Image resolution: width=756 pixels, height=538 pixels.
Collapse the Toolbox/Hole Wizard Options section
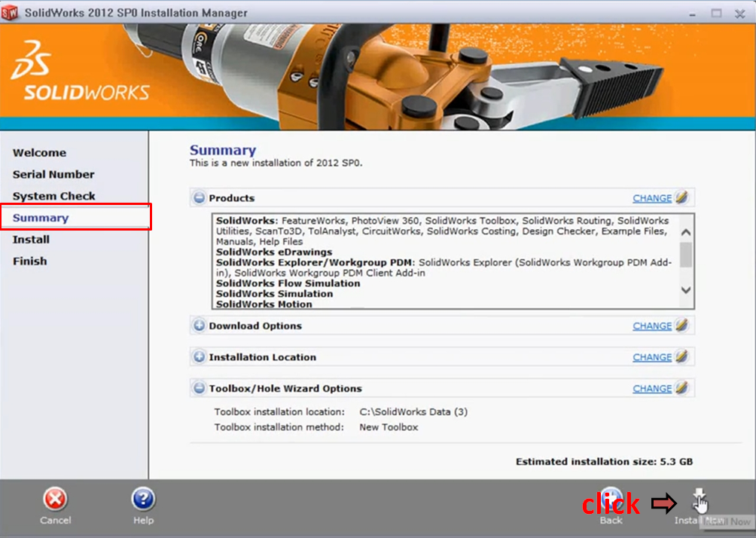[x=199, y=388]
